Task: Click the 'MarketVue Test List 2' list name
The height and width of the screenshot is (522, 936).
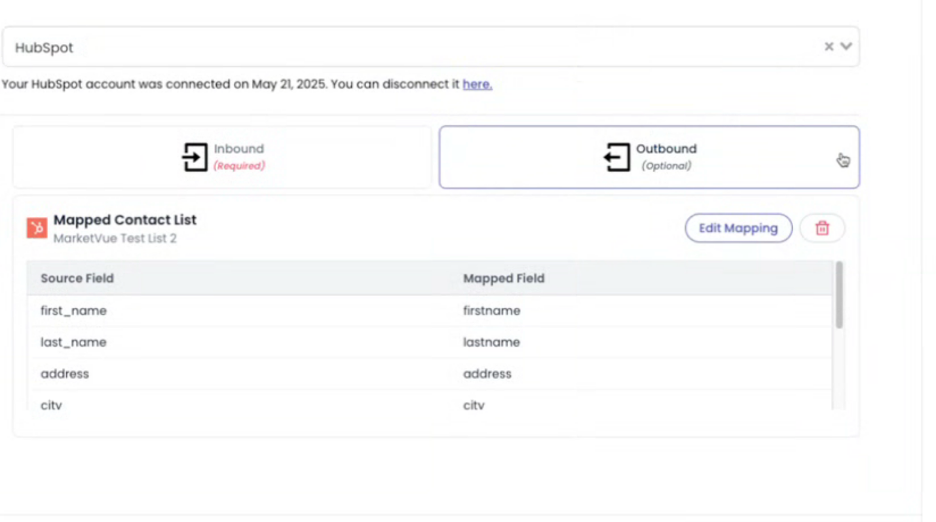Action: click(x=115, y=238)
